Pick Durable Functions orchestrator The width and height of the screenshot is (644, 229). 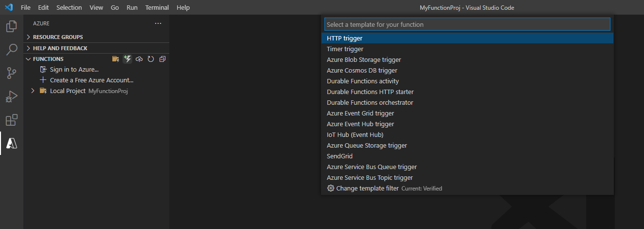(467, 102)
